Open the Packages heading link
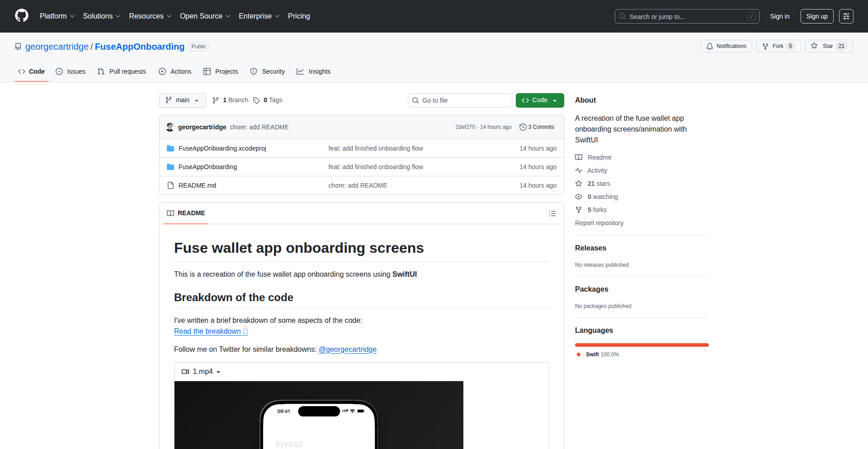Viewport: 868px width, 449px height. (591, 289)
